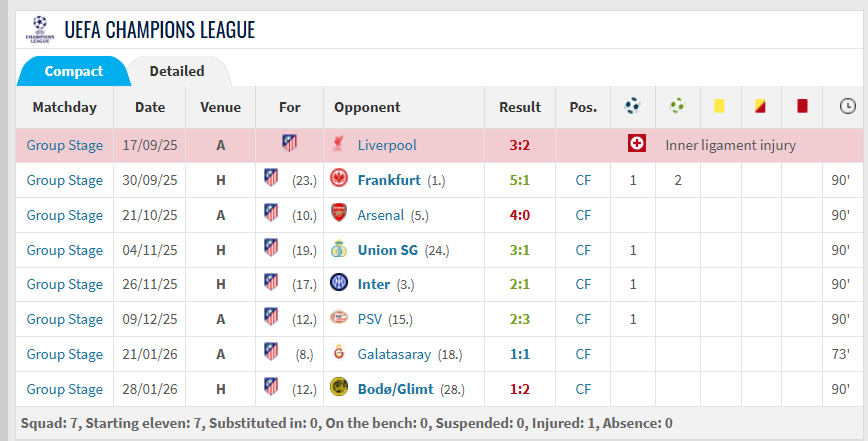
Task: Click the Inter opponent name
Action: point(374,284)
